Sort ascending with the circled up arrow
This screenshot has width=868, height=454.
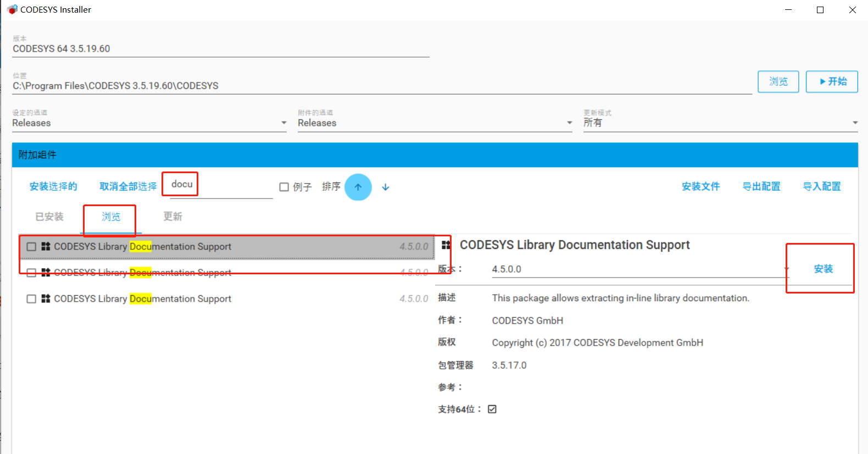(x=358, y=187)
